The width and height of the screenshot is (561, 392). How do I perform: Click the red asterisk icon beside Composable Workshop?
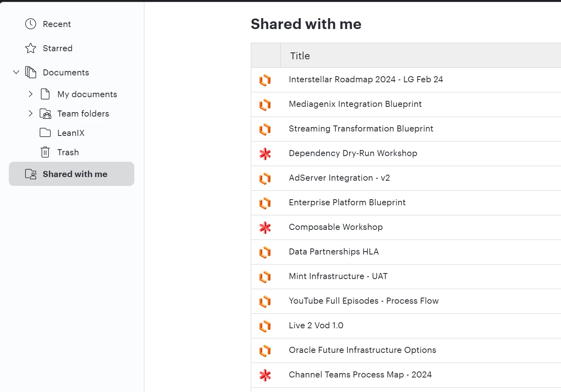coord(265,228)
